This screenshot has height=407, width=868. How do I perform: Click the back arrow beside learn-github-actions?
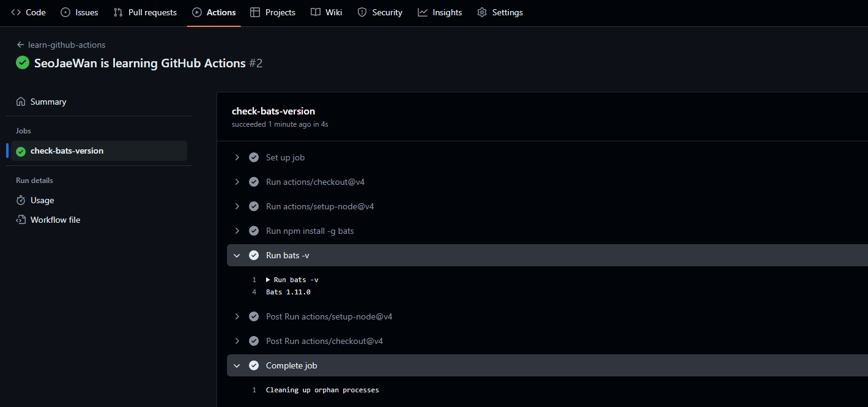[x=20, y=45]
